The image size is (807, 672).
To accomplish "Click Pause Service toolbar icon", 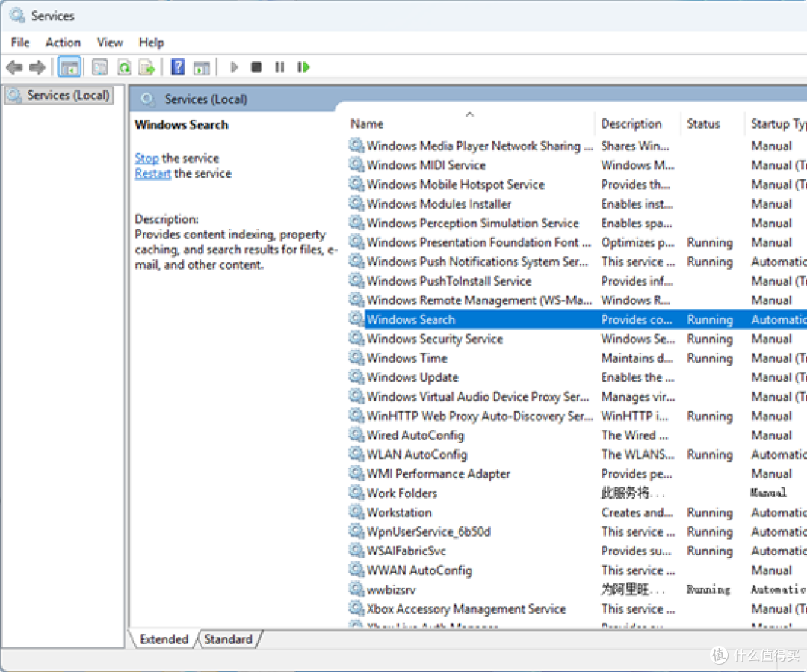I will coord(279,67).
